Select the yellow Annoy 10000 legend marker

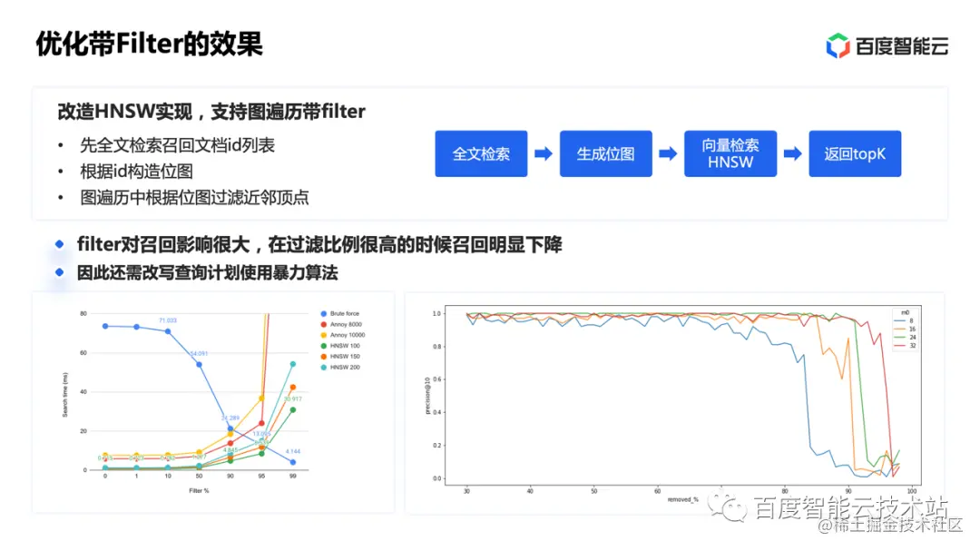click(323, 334)
